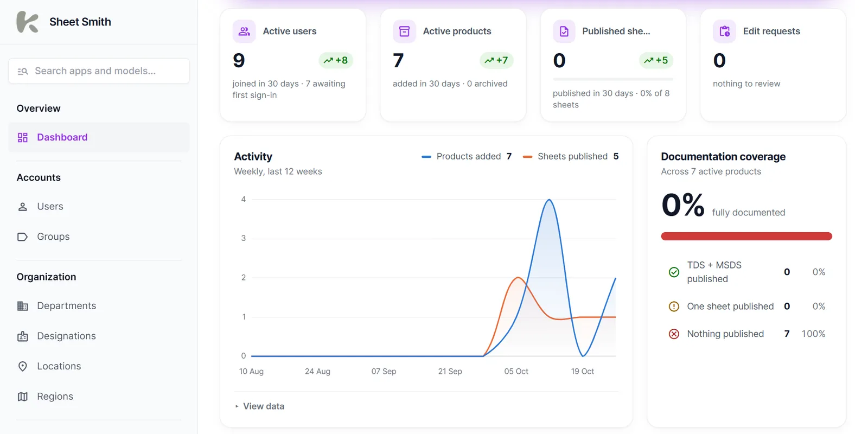
Task: Toggle the Sheets published legend entry
Action: coord(571,156)
